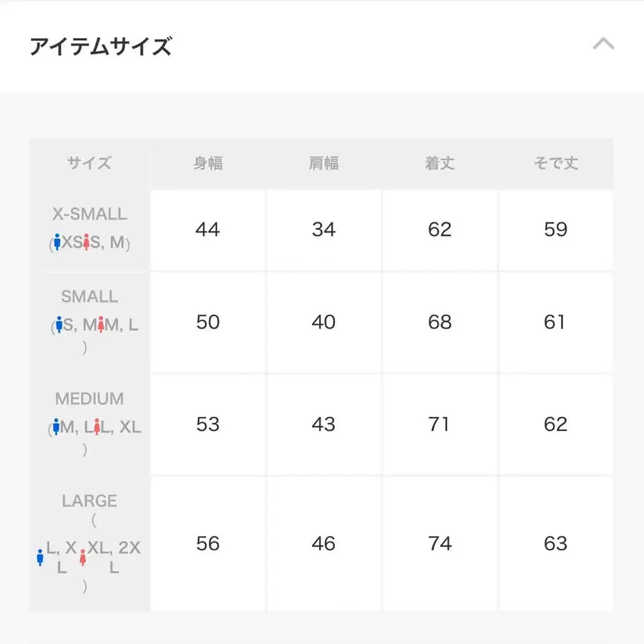Click the blue men's icon in SMALL row
The width and height of the screenshot is (644, 644).
(x=59, y=326)
